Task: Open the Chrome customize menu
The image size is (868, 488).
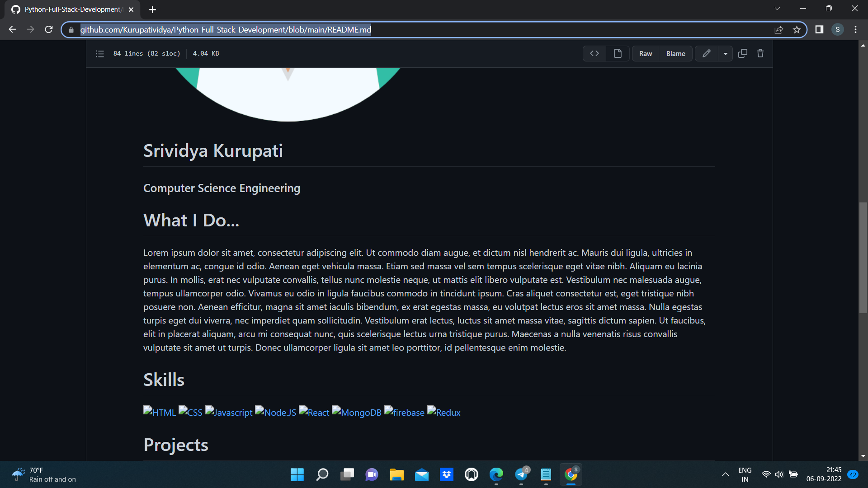Action: (855, 29)
